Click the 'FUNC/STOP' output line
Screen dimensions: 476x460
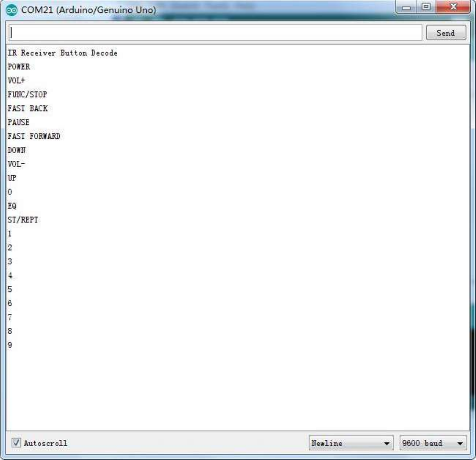(x=27, y=94)
